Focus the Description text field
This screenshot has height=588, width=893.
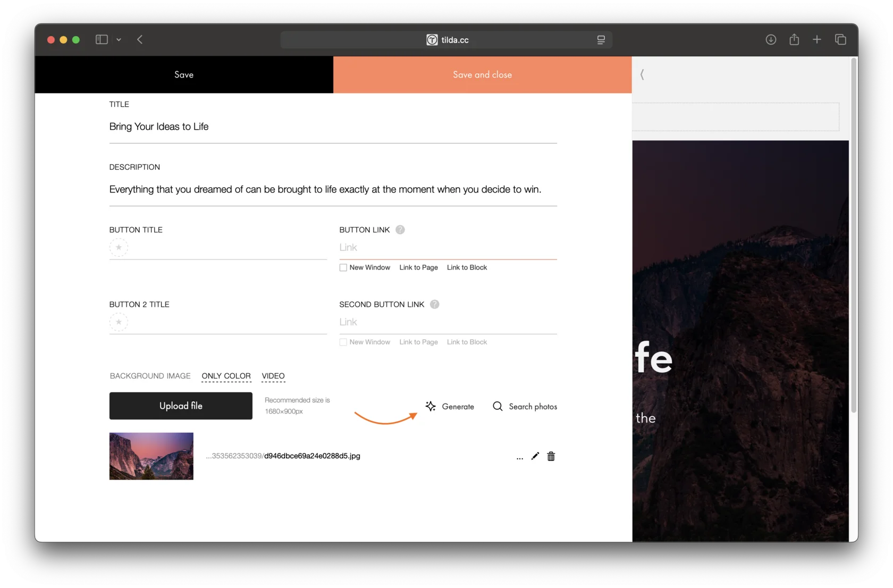tap(333, 189)
